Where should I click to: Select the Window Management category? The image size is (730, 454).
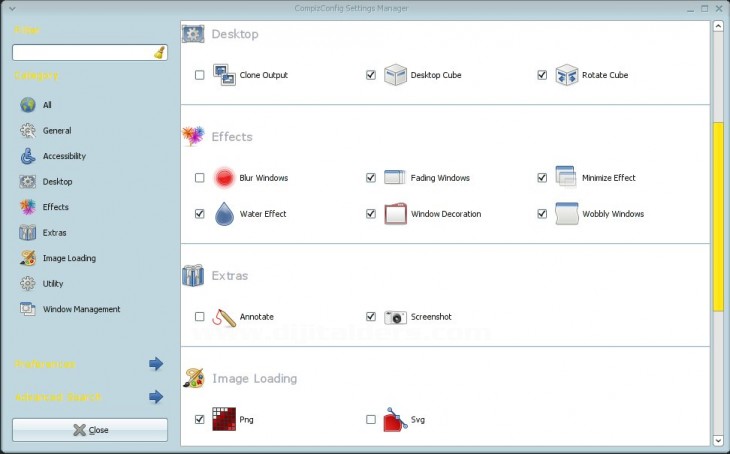point(81,309)
